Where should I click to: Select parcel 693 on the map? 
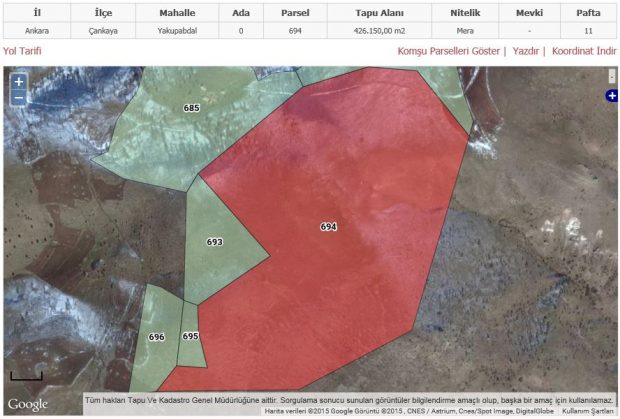(x=214, y=242)
